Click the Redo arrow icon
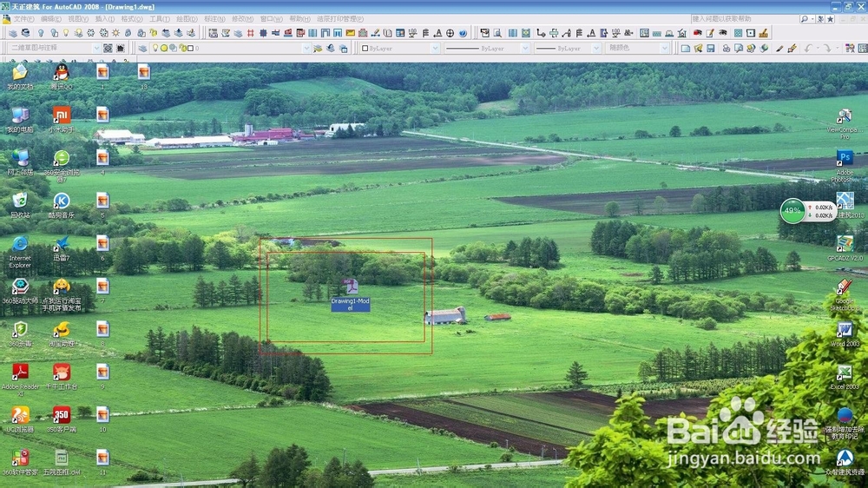 (827, 48)
